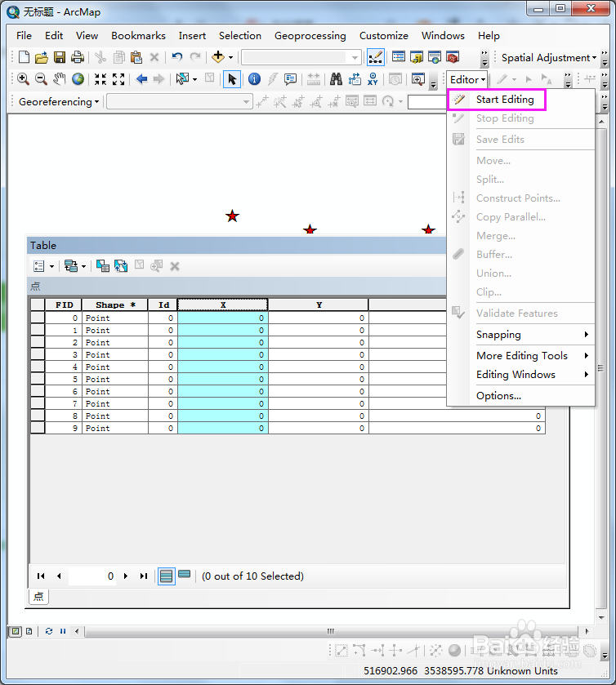Open the Editor dropdown menu

[x=467, y=79]
